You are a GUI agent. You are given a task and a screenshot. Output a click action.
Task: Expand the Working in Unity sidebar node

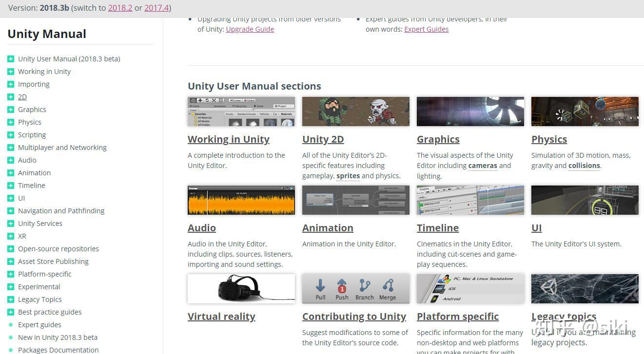click(11, 72)
